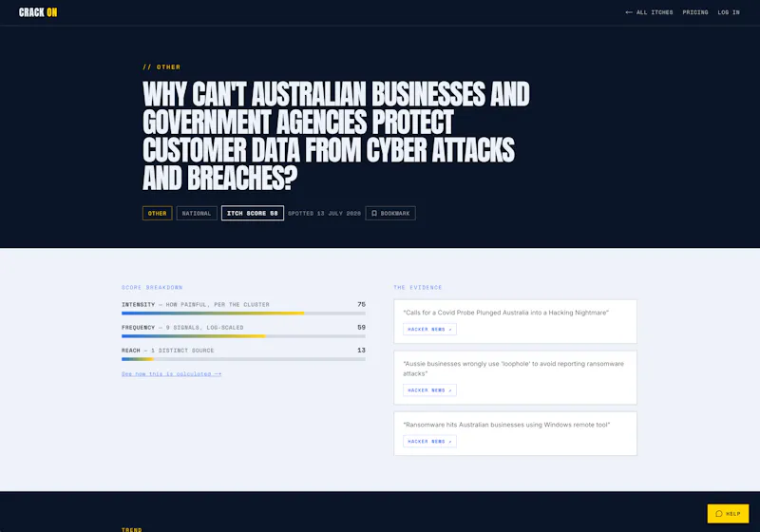The height and width of the screenshot is (532, 760).
Task: Open the Help chat button
Action: point(728,514)
